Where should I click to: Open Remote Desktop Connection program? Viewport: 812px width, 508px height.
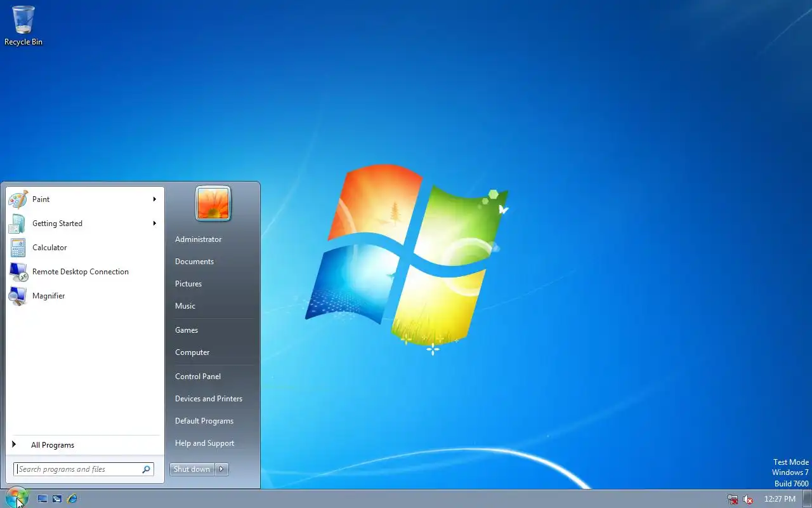tap(84, 272)
